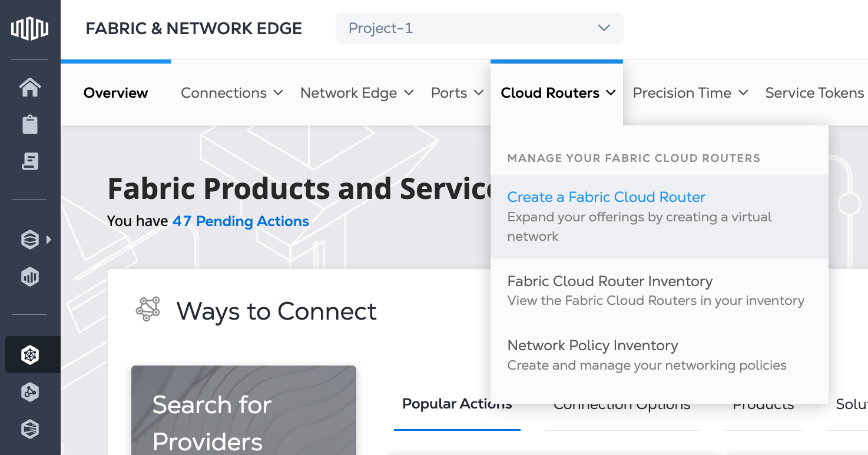Collapse the Cloud Routers menu

click(x=558, y=93)
